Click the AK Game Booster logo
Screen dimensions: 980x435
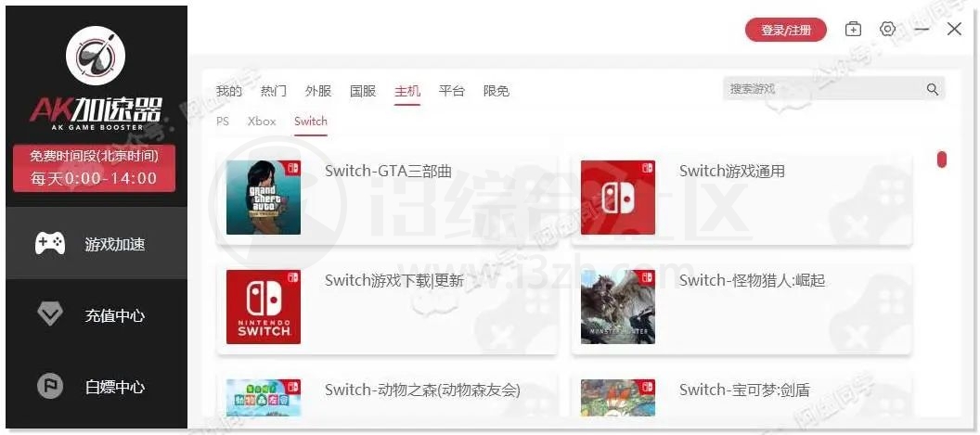pyautogui.click(x=96, y=55)
